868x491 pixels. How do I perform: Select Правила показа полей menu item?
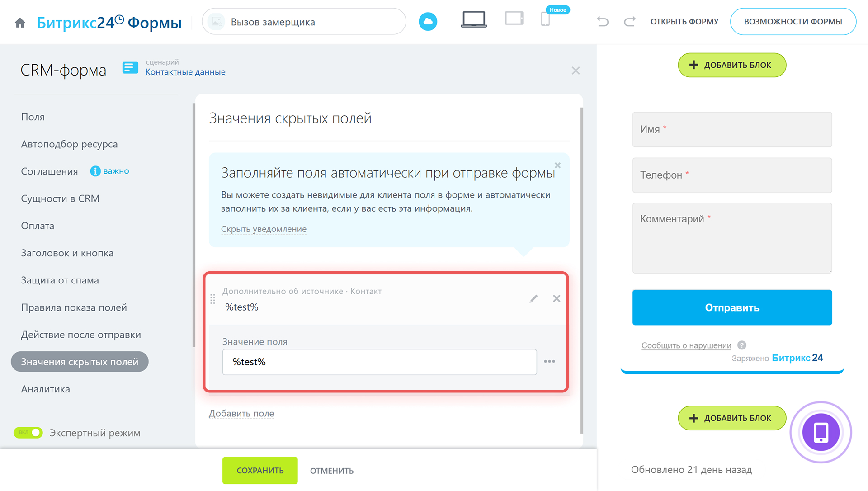(x=74, y=307)
